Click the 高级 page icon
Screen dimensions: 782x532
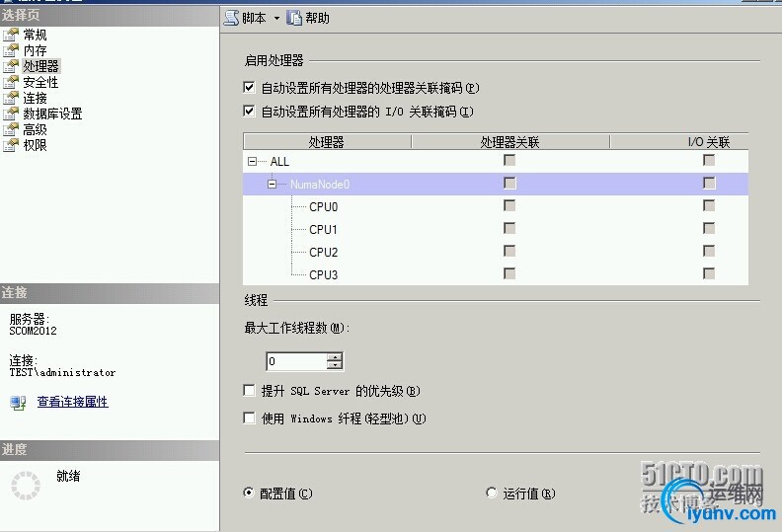click(x=11, y=129)
